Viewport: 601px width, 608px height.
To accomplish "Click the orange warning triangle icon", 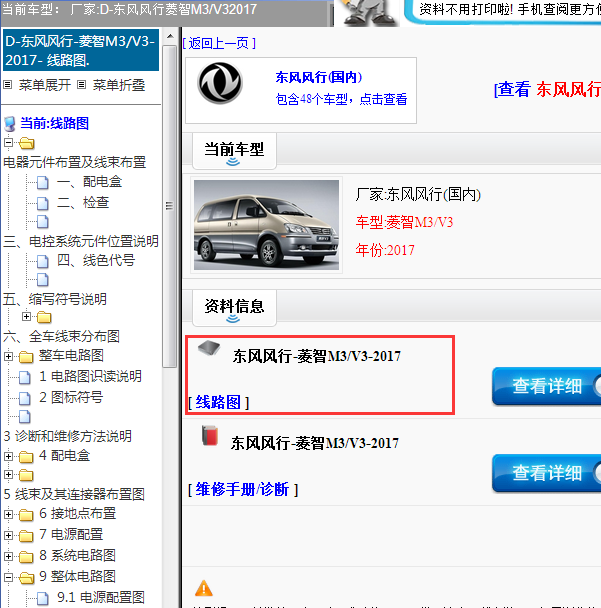I will 204,588.
